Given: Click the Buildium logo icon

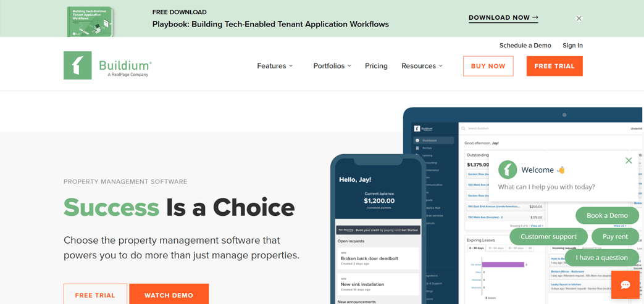Looking at the screenshot, I should pyautogui.click(x=78, y=65).
